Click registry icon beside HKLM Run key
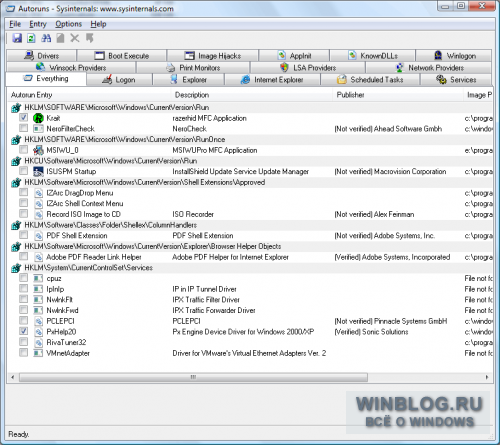500x445 pixels. [16, 108]
